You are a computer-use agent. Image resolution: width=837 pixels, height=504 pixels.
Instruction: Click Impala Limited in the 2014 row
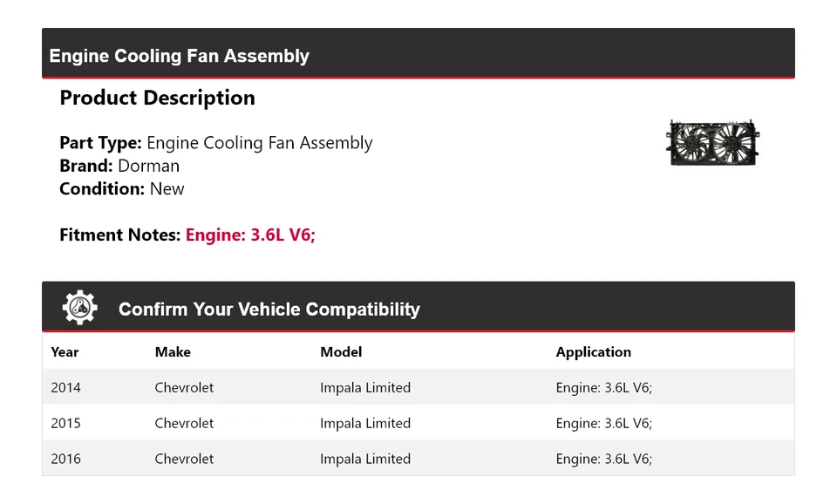click(365, 387)
